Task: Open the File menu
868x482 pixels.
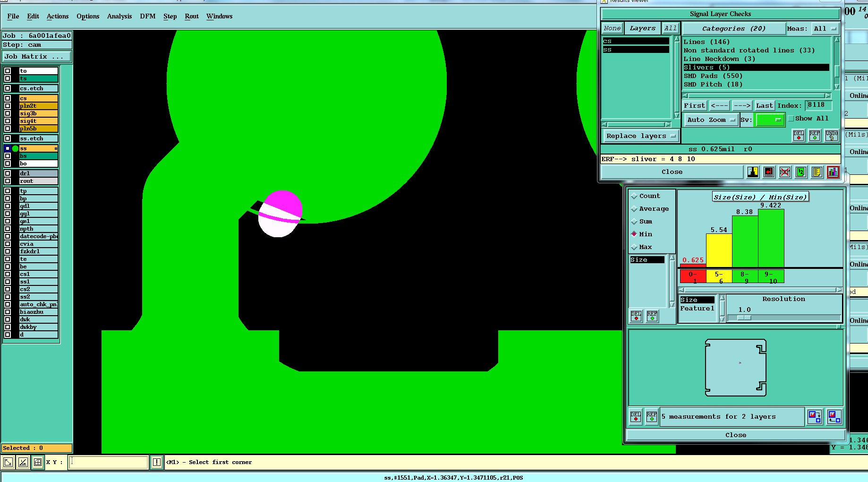Action: pos(13,16)
